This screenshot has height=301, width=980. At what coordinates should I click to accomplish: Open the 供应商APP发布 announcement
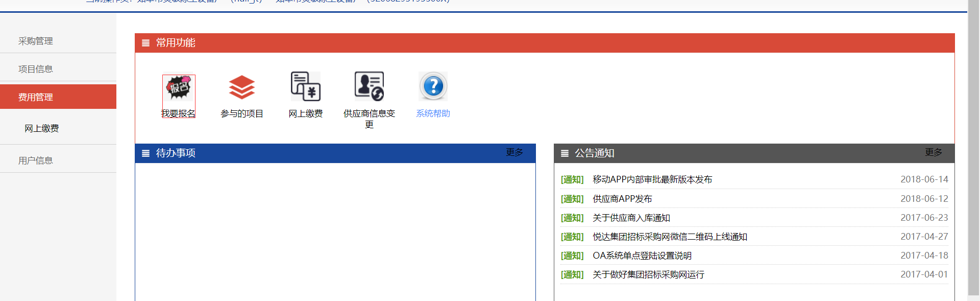[x=622, y=199]
